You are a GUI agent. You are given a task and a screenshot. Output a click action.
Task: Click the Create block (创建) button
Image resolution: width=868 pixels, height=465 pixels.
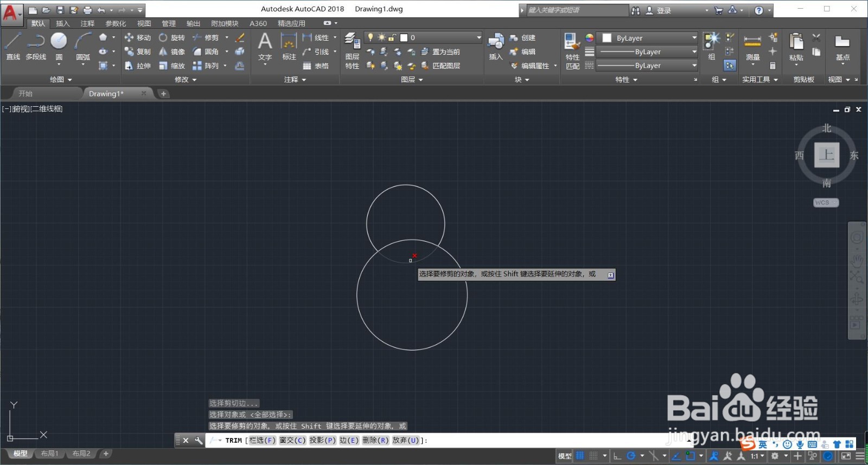[x=522, y=37]
